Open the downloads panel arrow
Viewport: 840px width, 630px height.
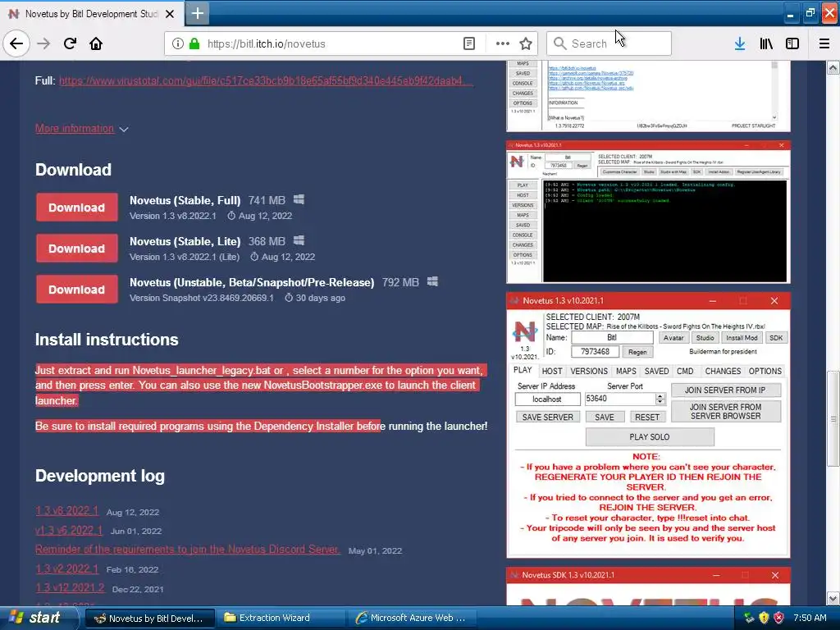740,44
